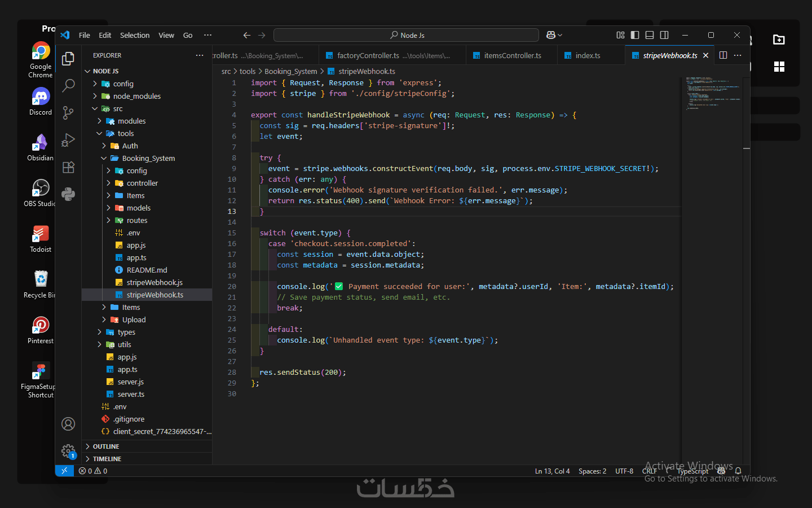Click the Split Editor Right icon
The height and width of the screenshot is (508, 812).
point(723,55)
